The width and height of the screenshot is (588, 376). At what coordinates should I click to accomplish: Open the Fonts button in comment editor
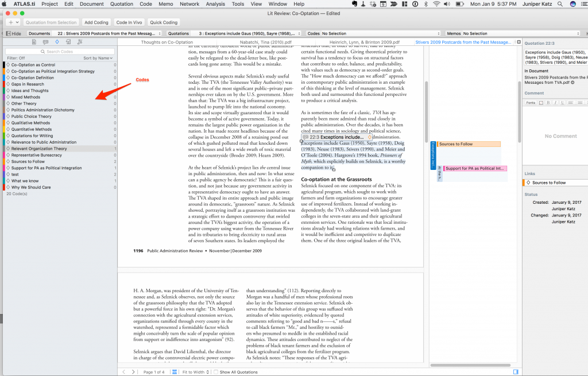[x=530, y=102]
